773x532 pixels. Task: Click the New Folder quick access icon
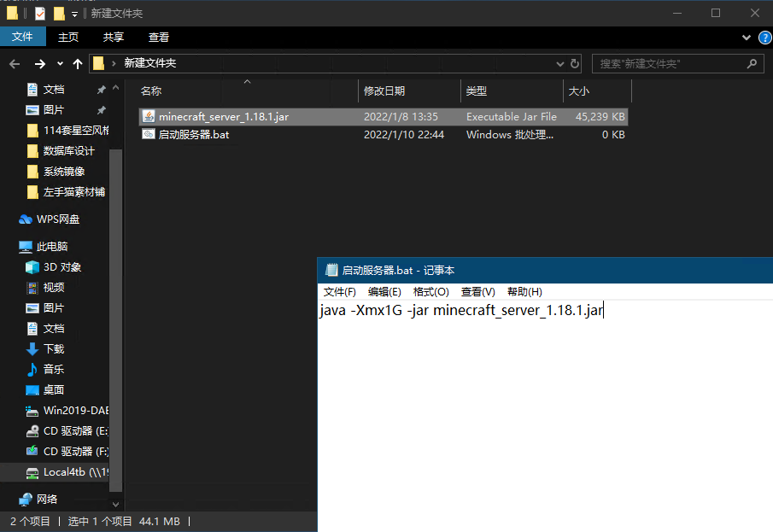(59, 14)
